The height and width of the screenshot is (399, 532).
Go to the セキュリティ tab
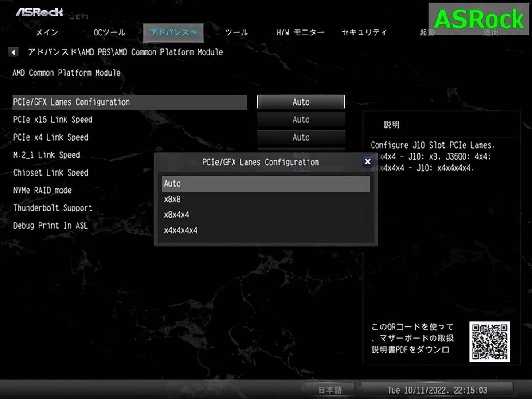[x=364, y=32]
